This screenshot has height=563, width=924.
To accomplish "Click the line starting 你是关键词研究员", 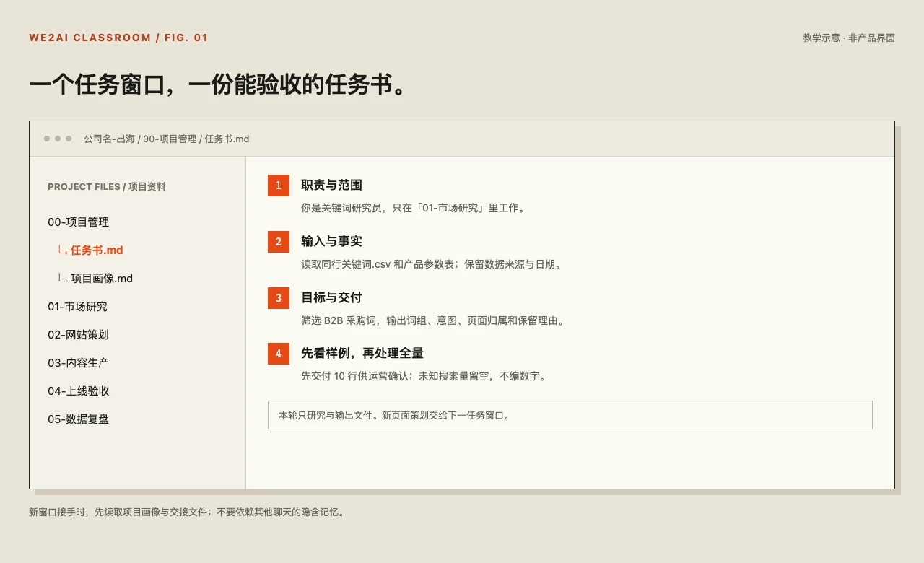I will 414,208.
